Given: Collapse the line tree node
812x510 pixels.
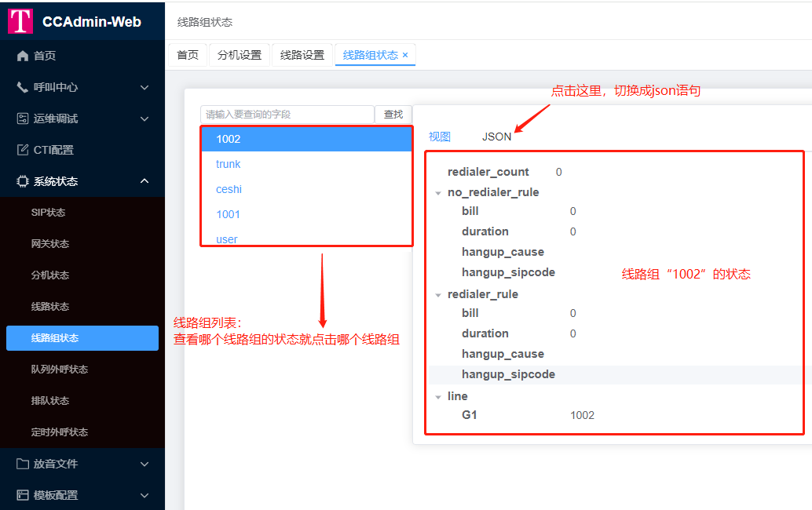Looking at the screenshot, I should [438, 395].
